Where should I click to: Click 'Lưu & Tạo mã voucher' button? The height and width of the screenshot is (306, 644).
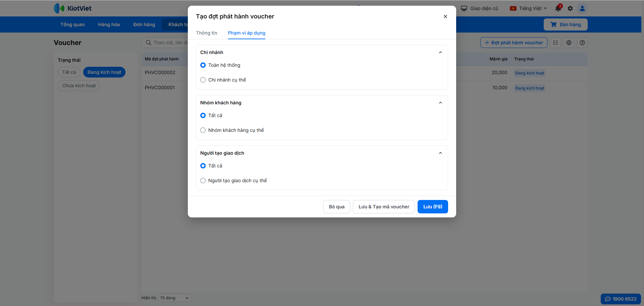click(384, 207)
